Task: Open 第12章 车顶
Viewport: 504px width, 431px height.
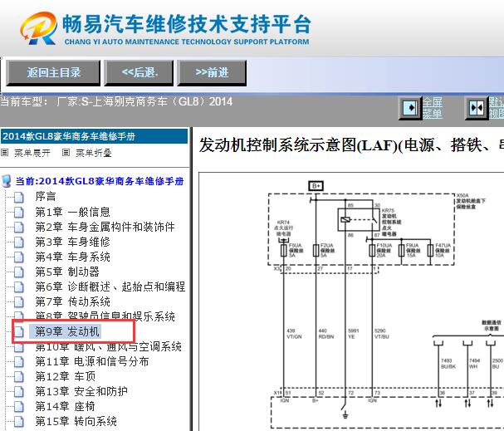Action: coord(66,376)
